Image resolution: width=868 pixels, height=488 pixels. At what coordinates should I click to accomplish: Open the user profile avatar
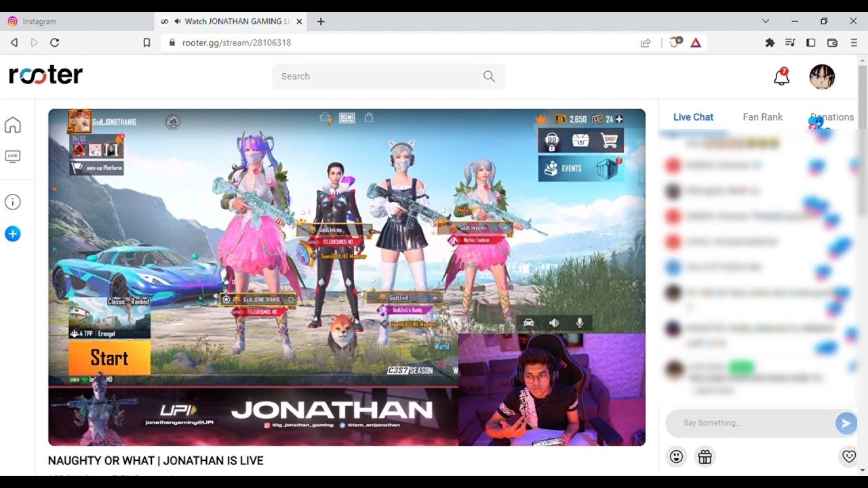[822, 77]
